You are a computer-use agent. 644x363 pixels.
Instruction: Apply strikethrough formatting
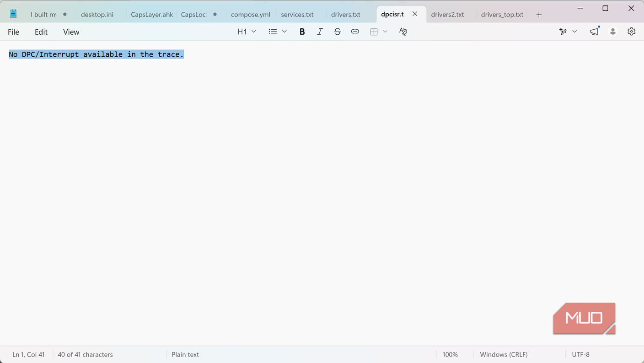pyautogui.click(x=337, y=32)
